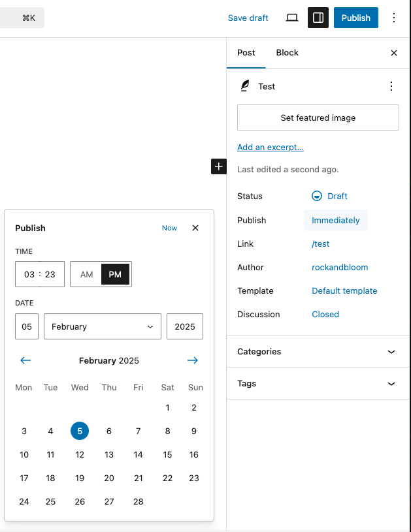Select February 14 in the calendar
The height and width of the screenshot is (532, 411).
tap(139, 454)
